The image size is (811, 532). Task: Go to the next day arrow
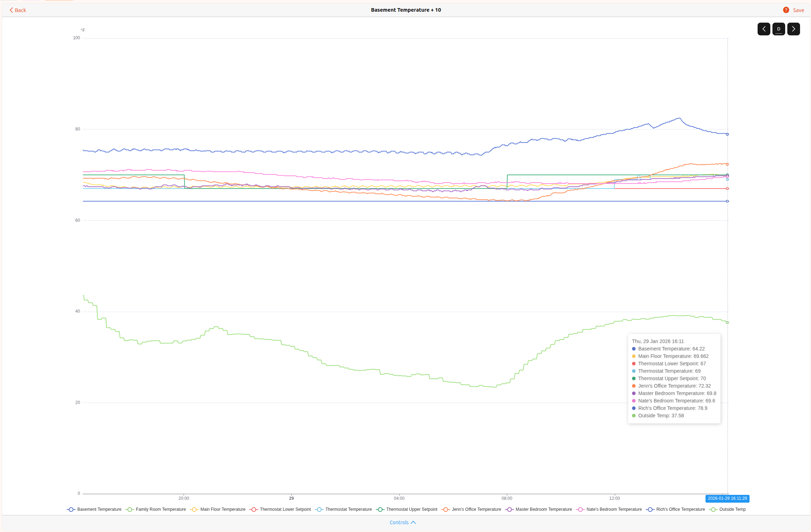(x=793, y=29)
